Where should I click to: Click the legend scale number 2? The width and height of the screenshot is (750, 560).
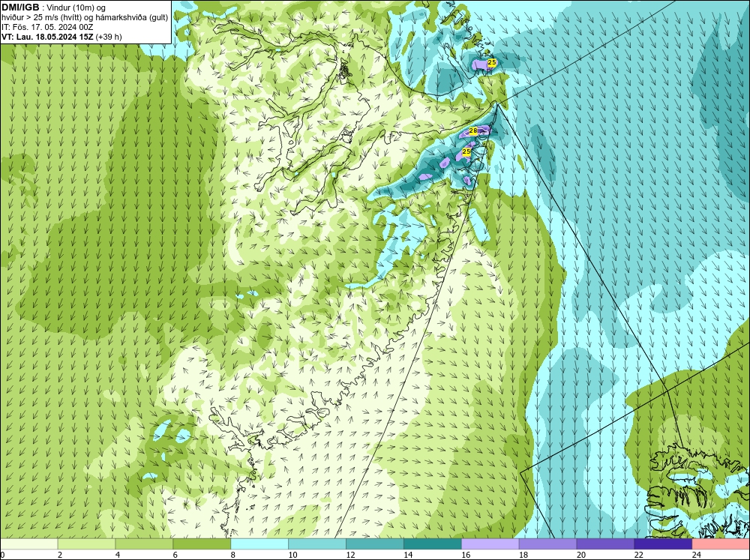tap(60, 555)
